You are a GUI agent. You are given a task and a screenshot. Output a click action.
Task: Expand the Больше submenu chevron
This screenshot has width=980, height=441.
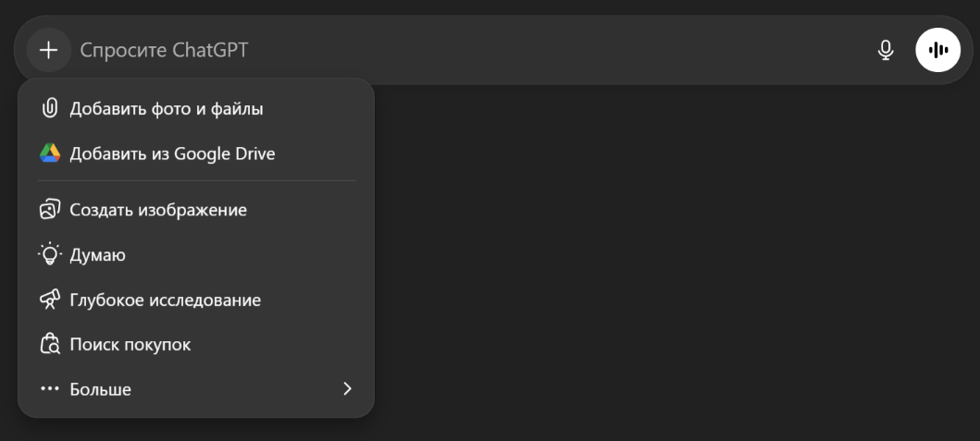(x=348, y=389)
